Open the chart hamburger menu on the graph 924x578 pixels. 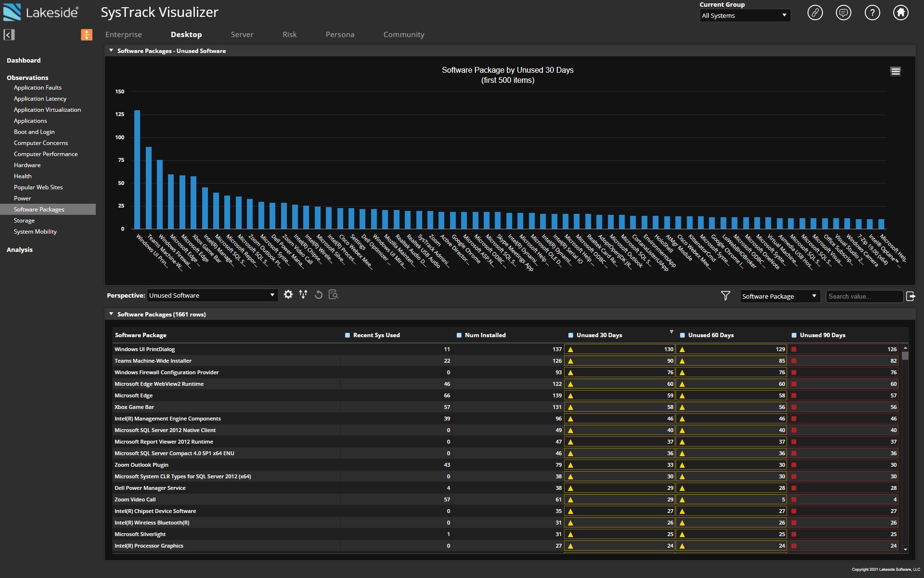(x=896, y=71)
